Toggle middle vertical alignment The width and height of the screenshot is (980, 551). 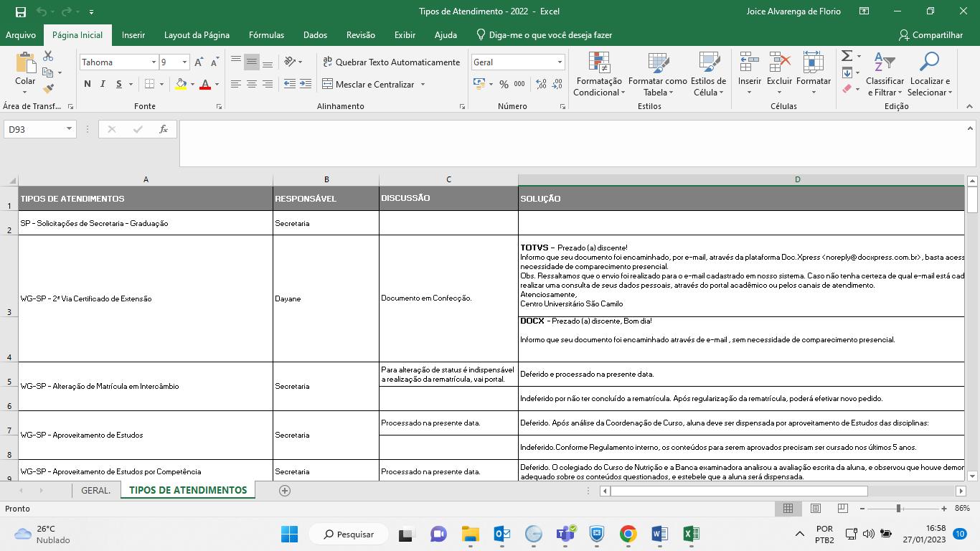[x=251, y=62]
